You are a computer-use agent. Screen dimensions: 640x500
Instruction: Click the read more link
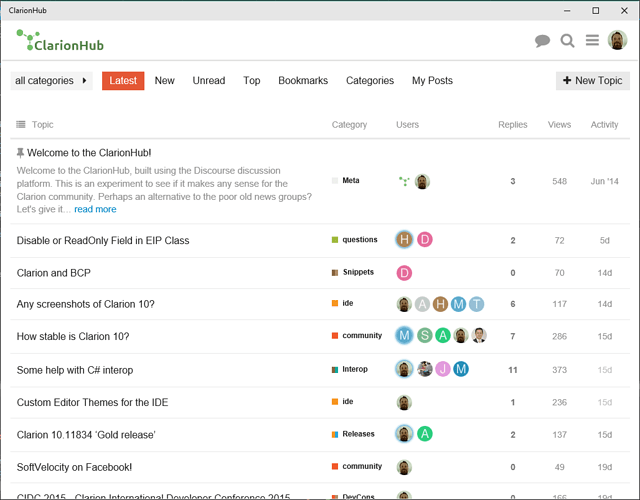tap(95, 209)
